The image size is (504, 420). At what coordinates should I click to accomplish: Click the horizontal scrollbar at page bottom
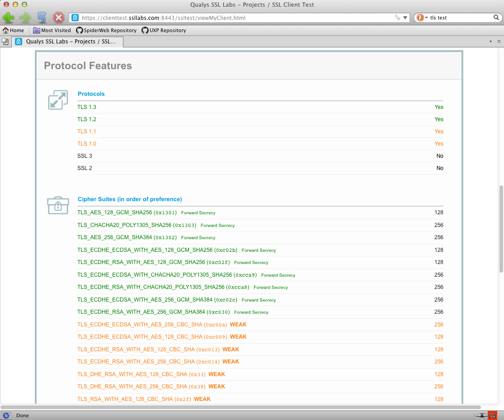tap(240, 407)
